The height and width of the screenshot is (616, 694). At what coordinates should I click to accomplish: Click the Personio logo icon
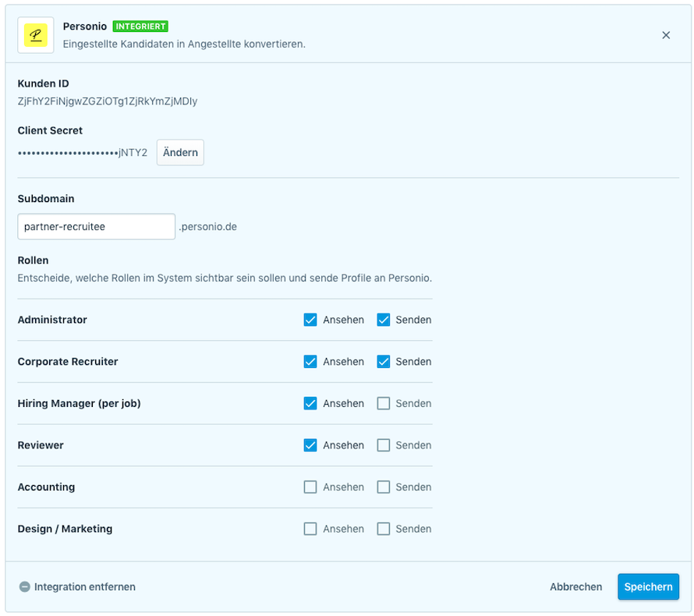(x=36, y=35)
